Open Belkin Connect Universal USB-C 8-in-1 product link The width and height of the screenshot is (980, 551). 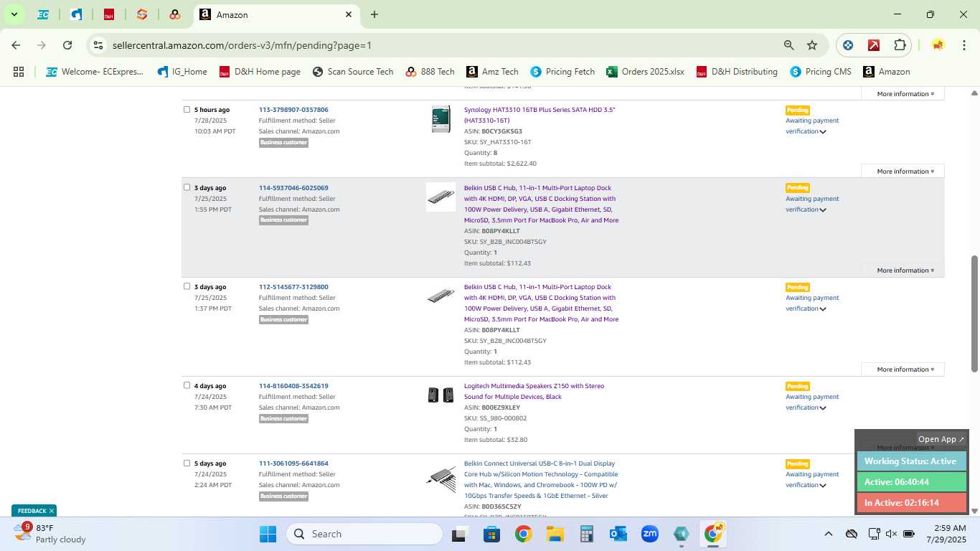pyautogui.click(x=541, y=479)
